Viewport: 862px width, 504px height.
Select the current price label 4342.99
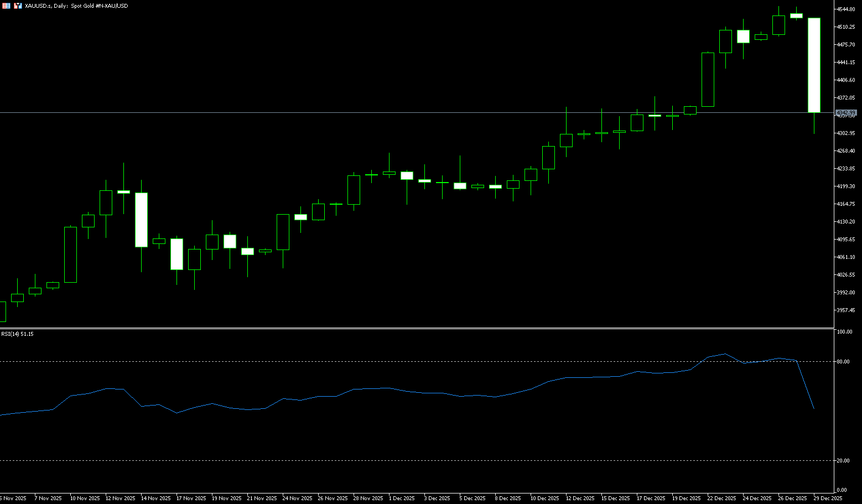pos(846,113)
